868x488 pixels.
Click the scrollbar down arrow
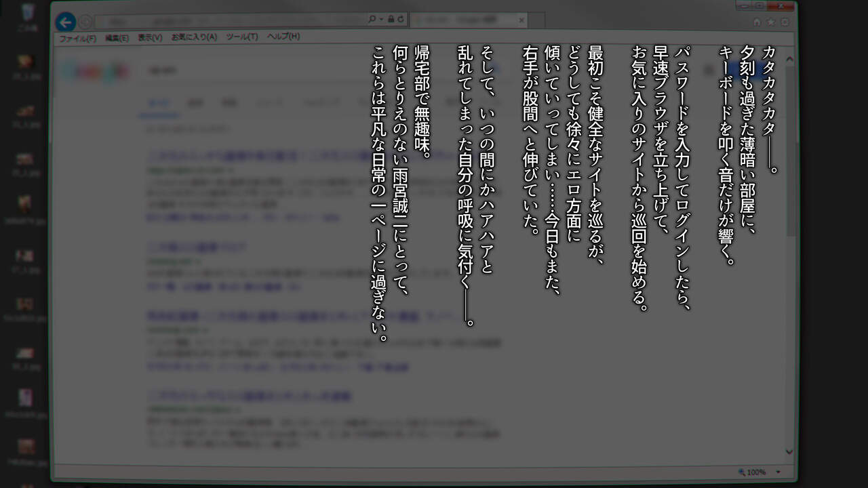click(x=789, y=451)
